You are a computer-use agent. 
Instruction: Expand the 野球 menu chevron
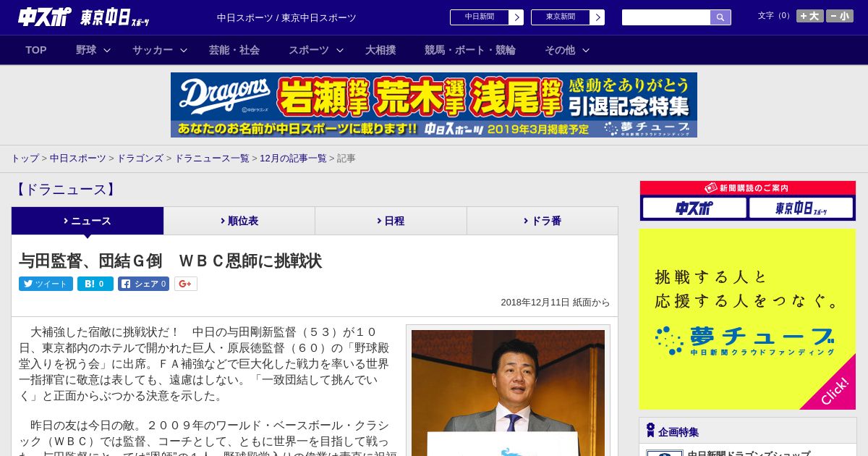(x=107, y=50)
